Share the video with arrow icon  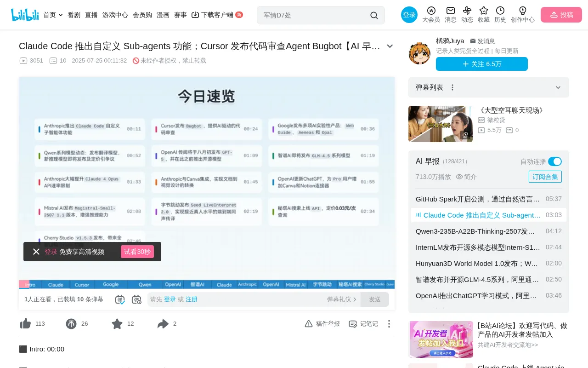(163, 324)
